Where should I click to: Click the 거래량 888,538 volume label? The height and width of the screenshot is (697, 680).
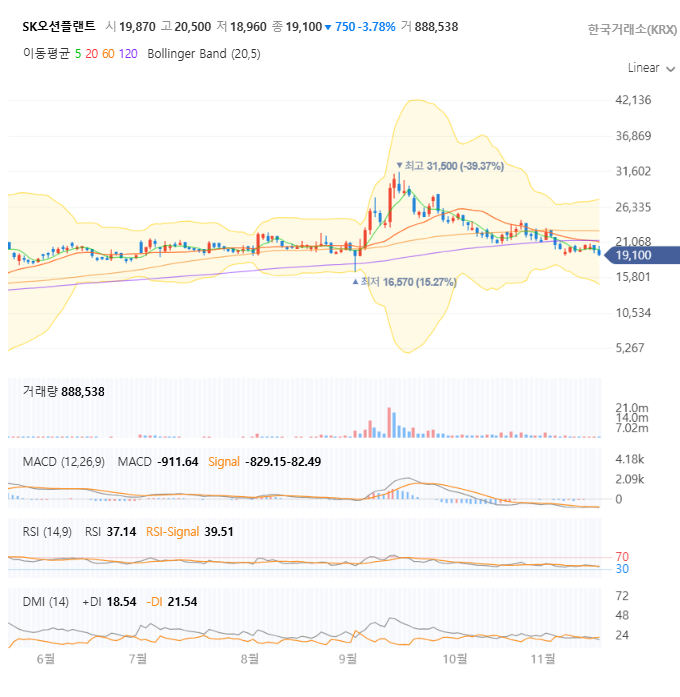(x=64, y=392)
